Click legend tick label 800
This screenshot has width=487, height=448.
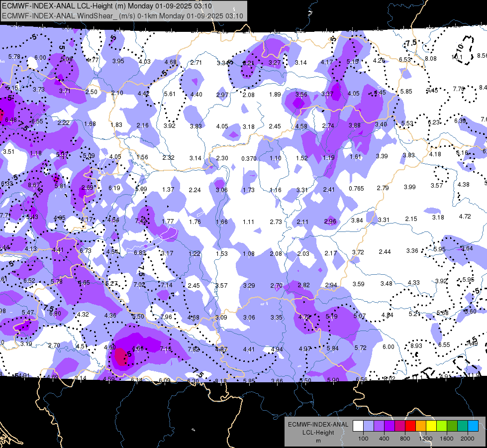coord(405,439)
